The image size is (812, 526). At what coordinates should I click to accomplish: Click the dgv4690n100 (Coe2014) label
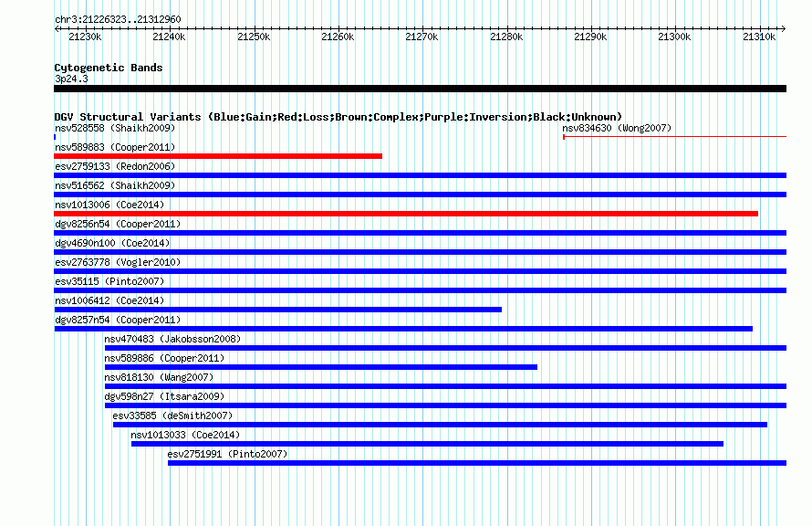(112, 243)
